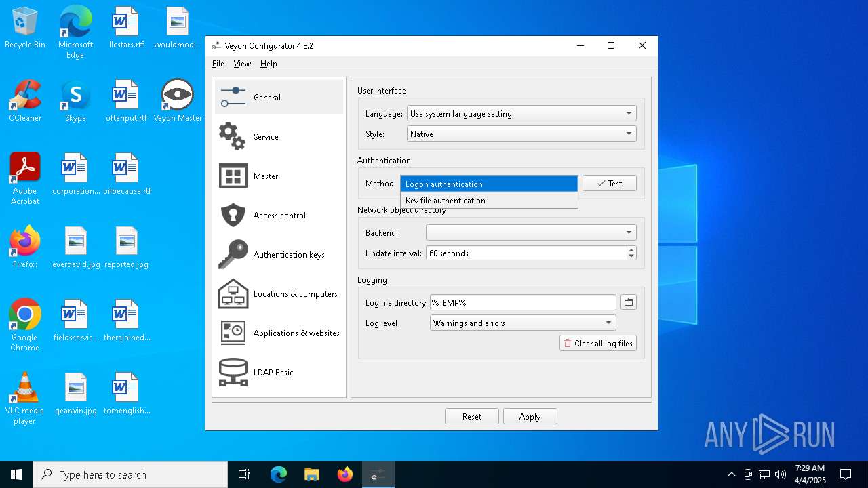This screenshot has height=488, width=868.
Task: Open the Master settings page
Action: (x=279, y=176)
